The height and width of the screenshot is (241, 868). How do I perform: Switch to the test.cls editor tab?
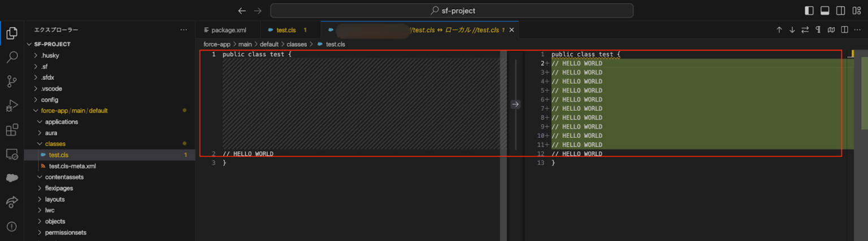(286, 30)
